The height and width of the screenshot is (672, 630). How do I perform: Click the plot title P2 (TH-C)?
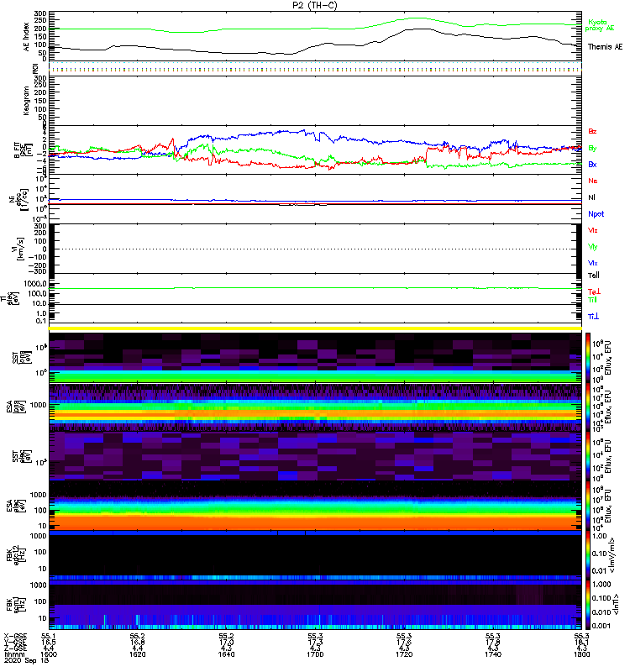[315, 5]
